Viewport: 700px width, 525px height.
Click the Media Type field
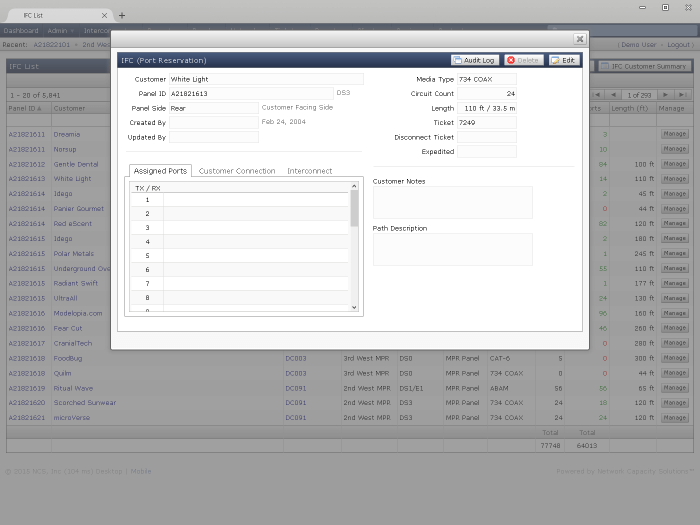(x=486, y=79)
